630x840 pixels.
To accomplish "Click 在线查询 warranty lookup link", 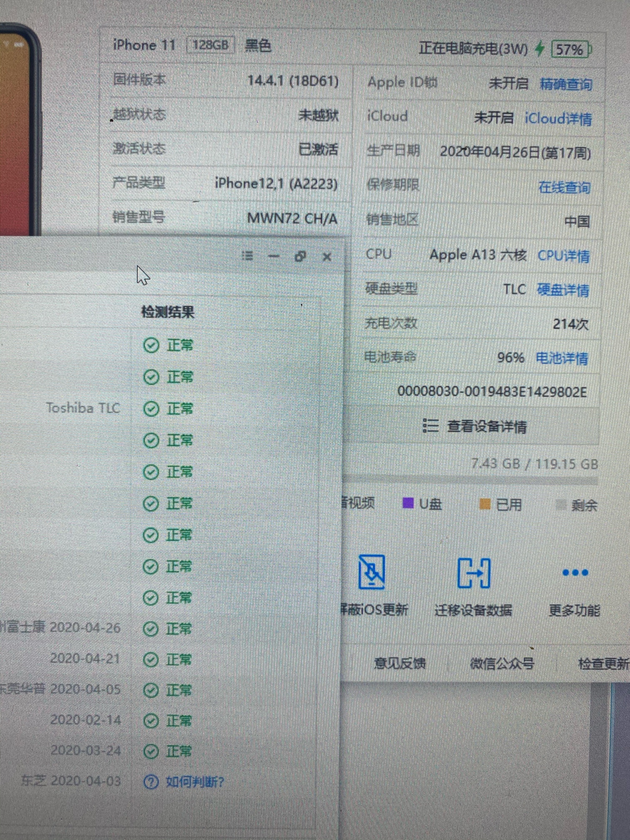I will tap(564, 187).
